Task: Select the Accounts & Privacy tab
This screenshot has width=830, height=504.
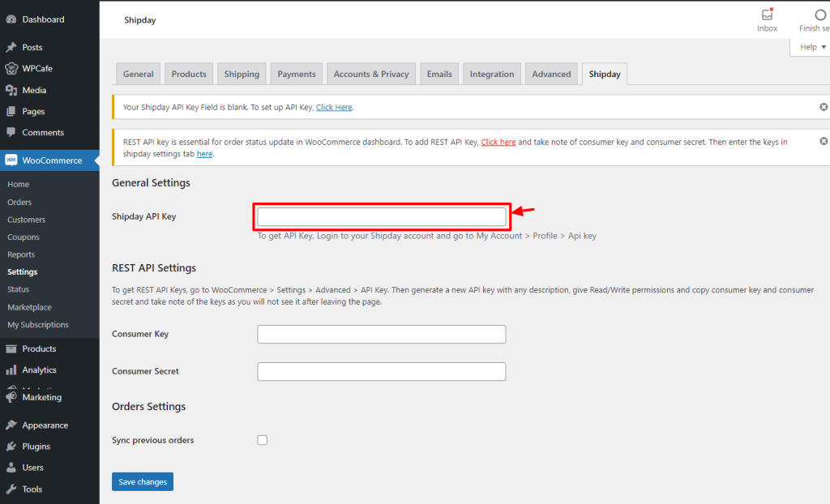Action: pyautogui.click(x=371, y=74)
